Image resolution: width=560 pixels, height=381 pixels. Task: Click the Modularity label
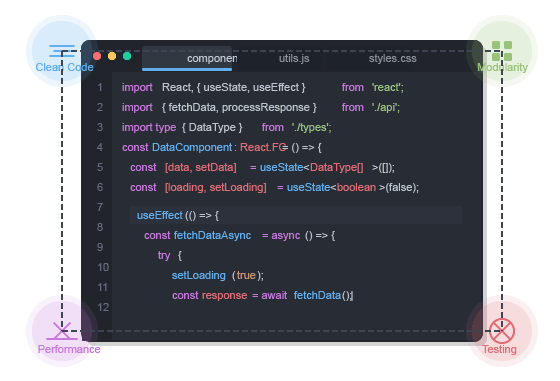pos(502,67)
